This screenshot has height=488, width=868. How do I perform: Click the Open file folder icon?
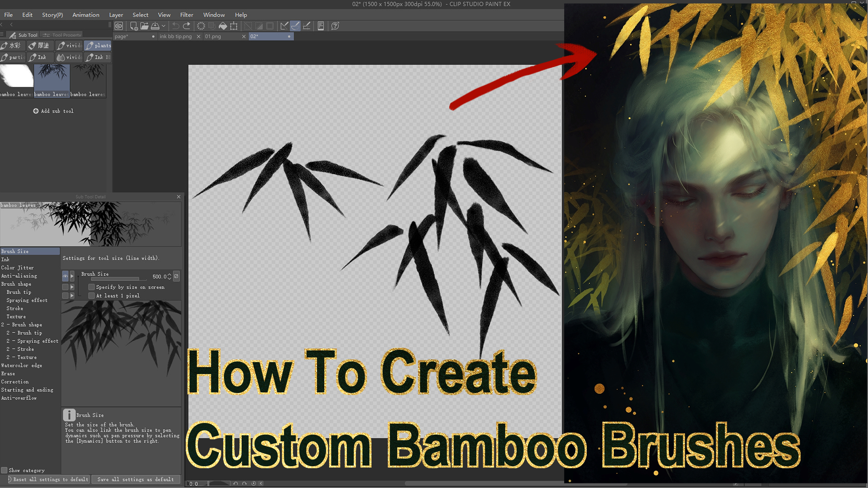[144, 26]
